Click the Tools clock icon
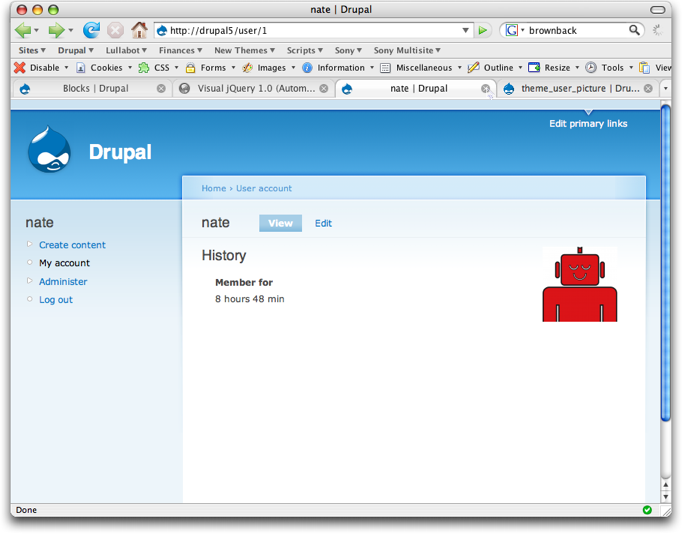682x534 pixels. pos(591,67)
